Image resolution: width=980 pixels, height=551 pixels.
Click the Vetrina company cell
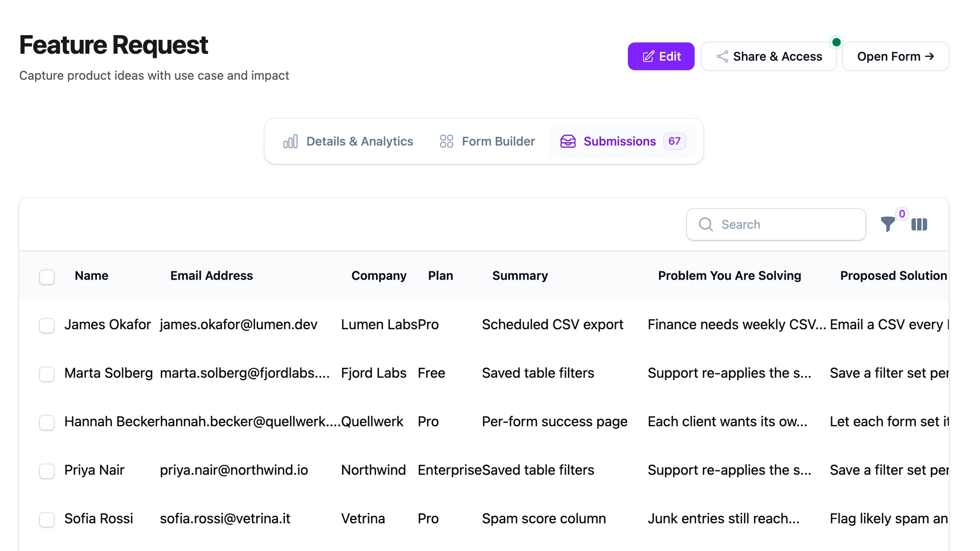point(363,518)
